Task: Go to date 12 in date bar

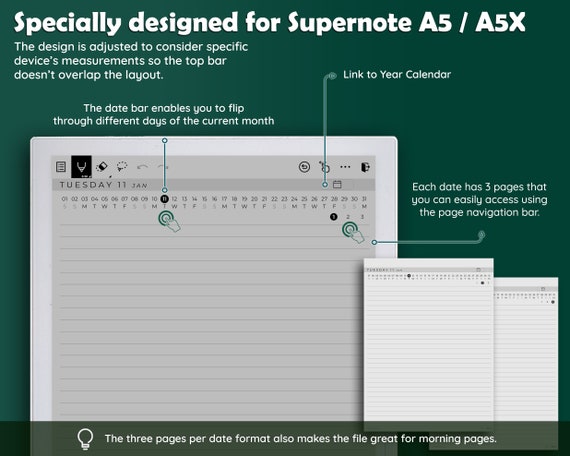Action: point(174,199)
